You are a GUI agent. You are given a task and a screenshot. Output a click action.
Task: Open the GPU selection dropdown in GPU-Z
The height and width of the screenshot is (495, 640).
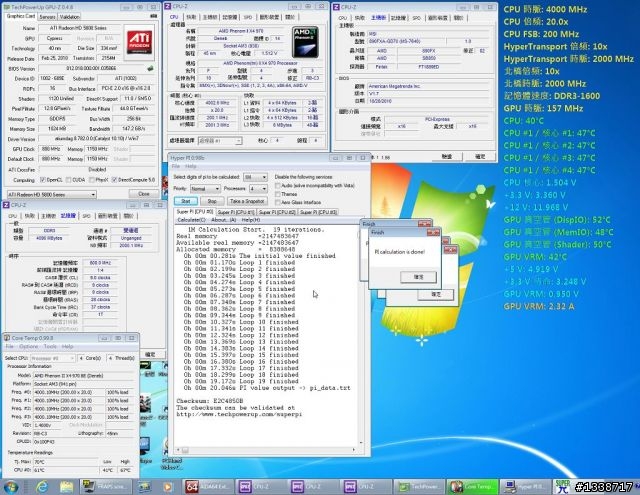point(52,195)
